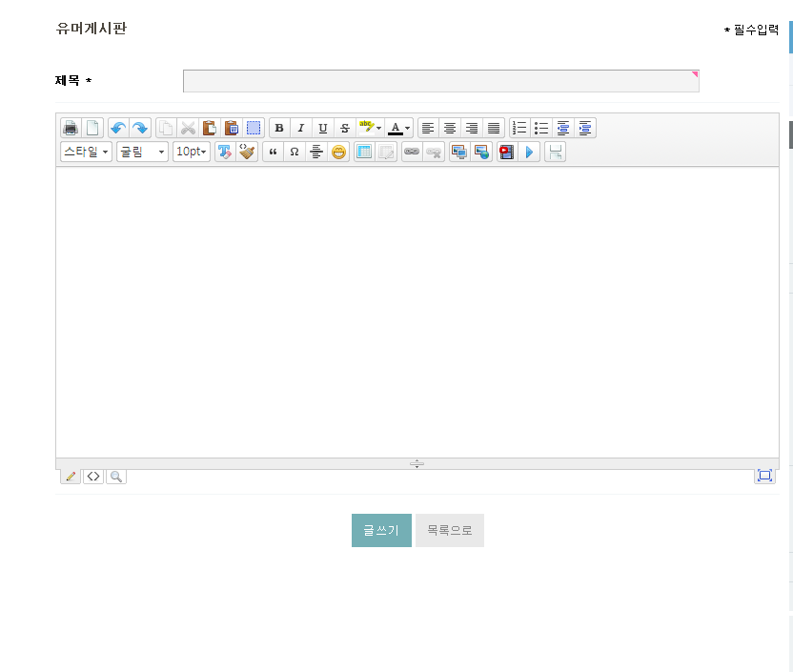Image resolution: width=793 pixels, height=672 pixels.
Task: Insert a bulleted list
Action: [541, 128]
